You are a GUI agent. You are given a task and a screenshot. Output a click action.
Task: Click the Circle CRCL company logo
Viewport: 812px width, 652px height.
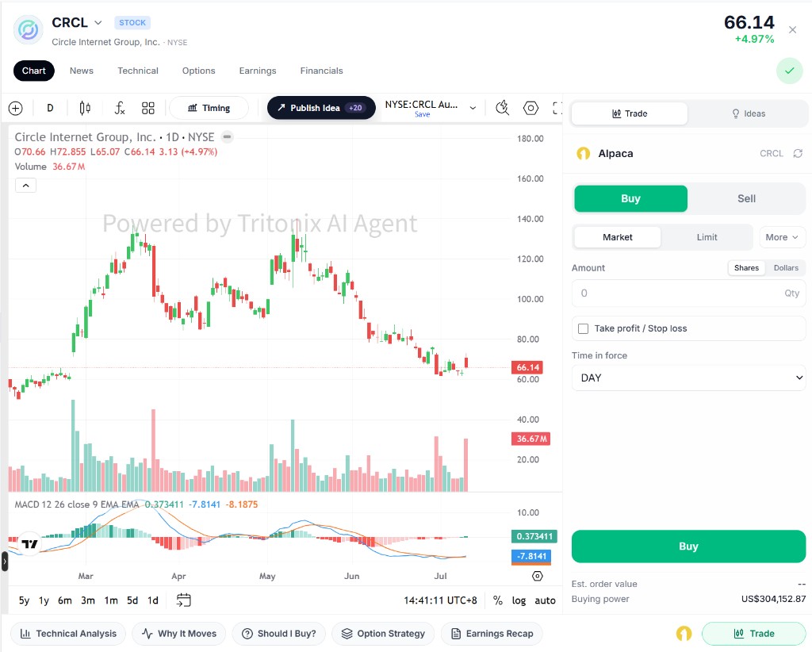28,29
